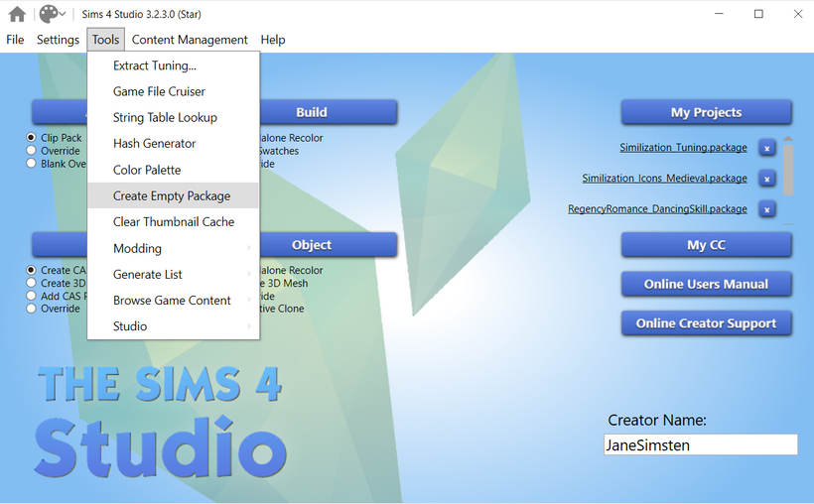Select Game File Cruiser menu item

pyautogui.click(x=159, y=91)
